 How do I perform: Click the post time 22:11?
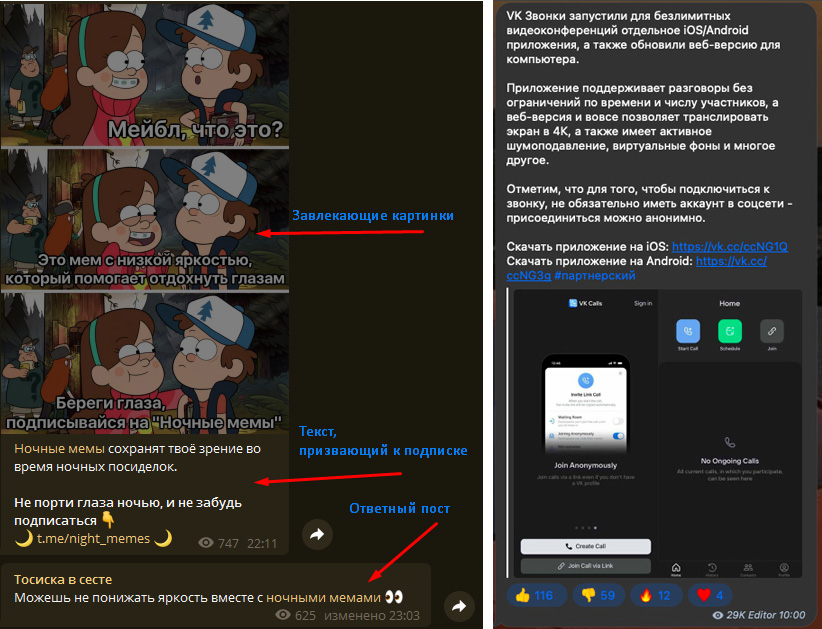point(262,544)
